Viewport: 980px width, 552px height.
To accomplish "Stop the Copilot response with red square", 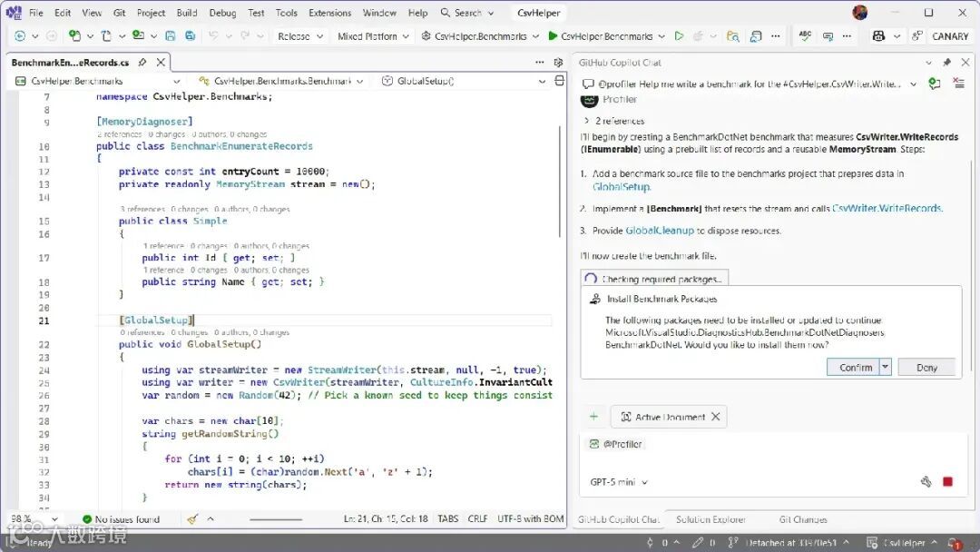I will point(947,481).
